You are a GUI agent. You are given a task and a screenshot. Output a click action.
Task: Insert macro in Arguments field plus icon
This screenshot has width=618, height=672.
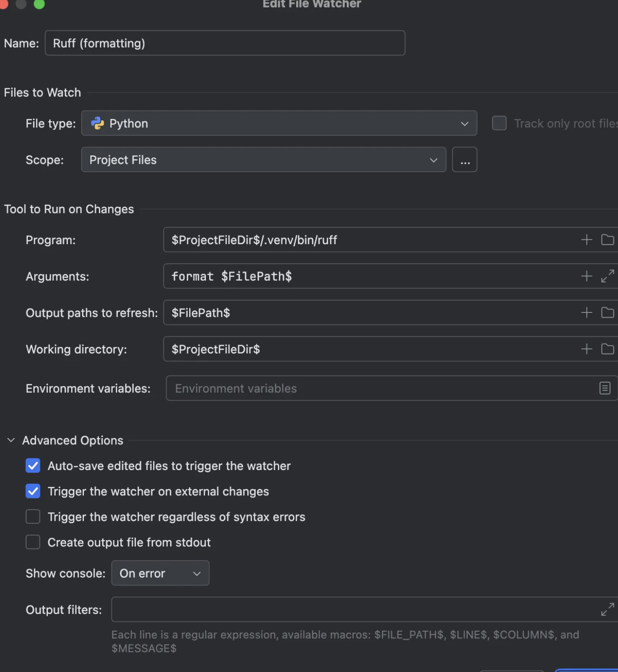[x=586, y=276]
